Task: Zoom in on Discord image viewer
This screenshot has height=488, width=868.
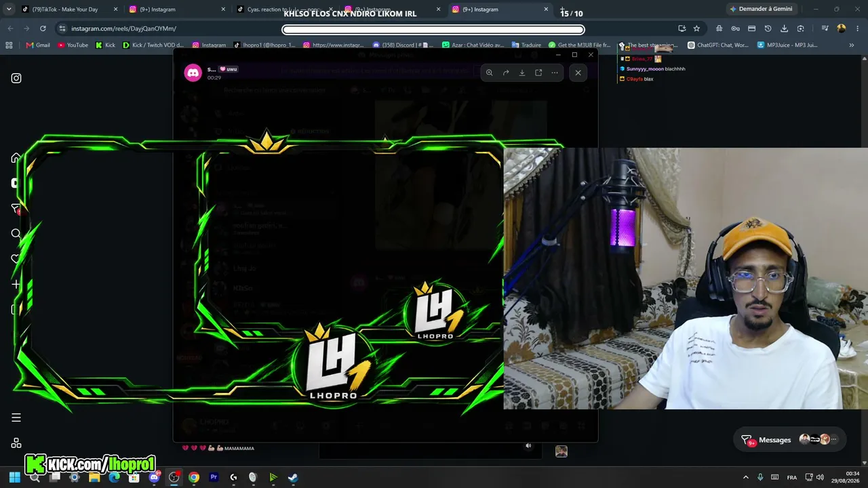Action: pyautogui.click(x=489, y=73)
